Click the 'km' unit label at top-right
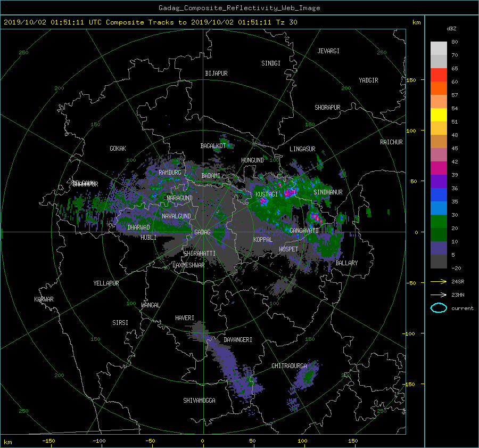Screen dimensions: 479x448 (x=416, y=22)
